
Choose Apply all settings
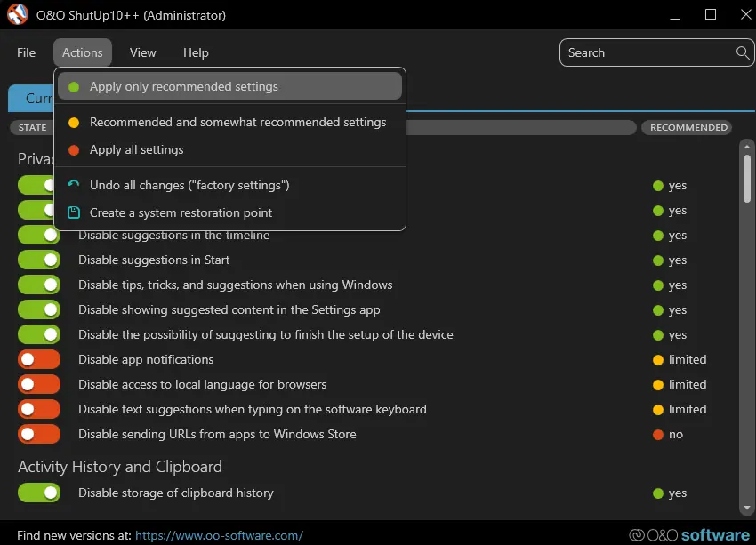[229, 150]
